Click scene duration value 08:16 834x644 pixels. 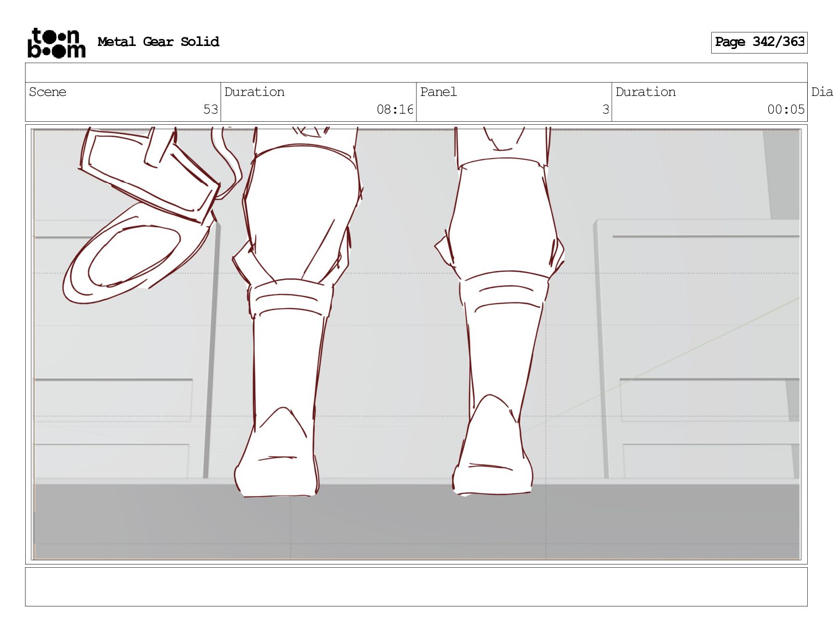pyautogui.click(x=395, y=110)
